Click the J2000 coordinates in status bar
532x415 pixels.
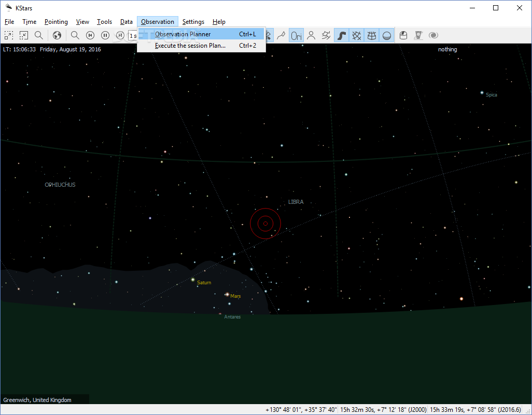(x=383, y=410)
